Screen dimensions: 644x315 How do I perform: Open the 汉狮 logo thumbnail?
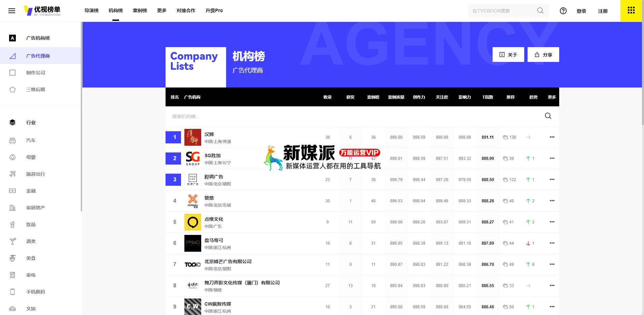pos(193,137)
